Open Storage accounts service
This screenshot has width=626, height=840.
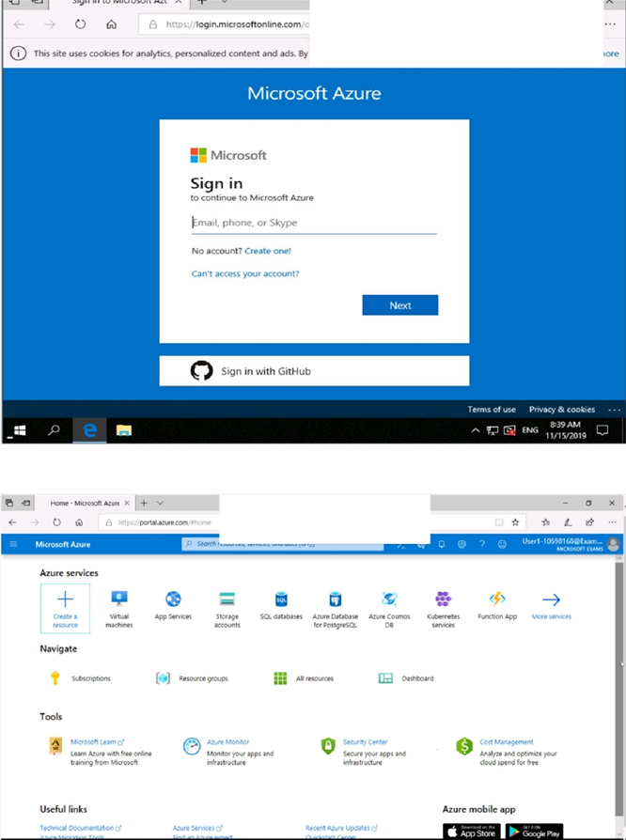click(227, 609)
